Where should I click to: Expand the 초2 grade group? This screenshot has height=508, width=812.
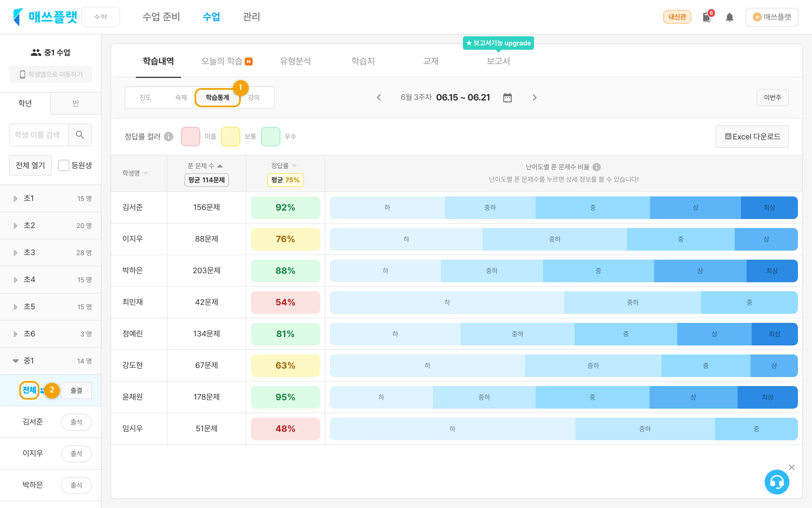(x=16, y=226)
